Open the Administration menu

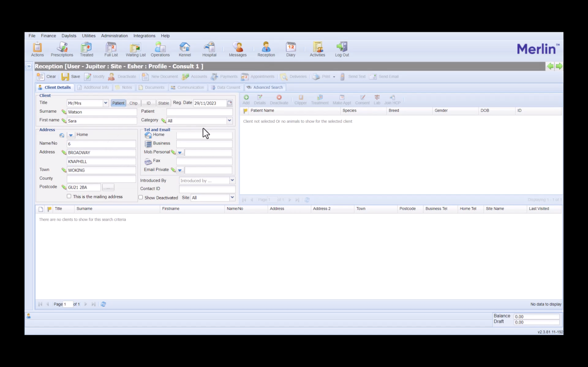tap(114, 36)
